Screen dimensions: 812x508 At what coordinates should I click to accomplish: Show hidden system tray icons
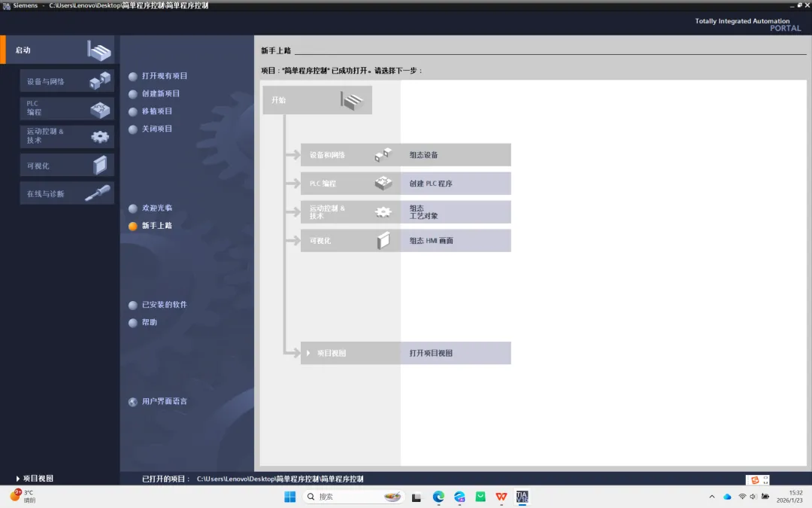click(712, 497)
